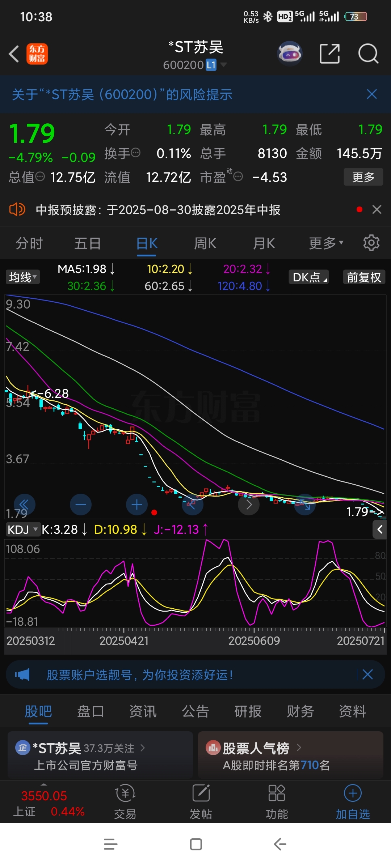Viewport: 391px width, 868px height.
Task: Open 股票人气榜 ranking card
Action: pos(291,755)
